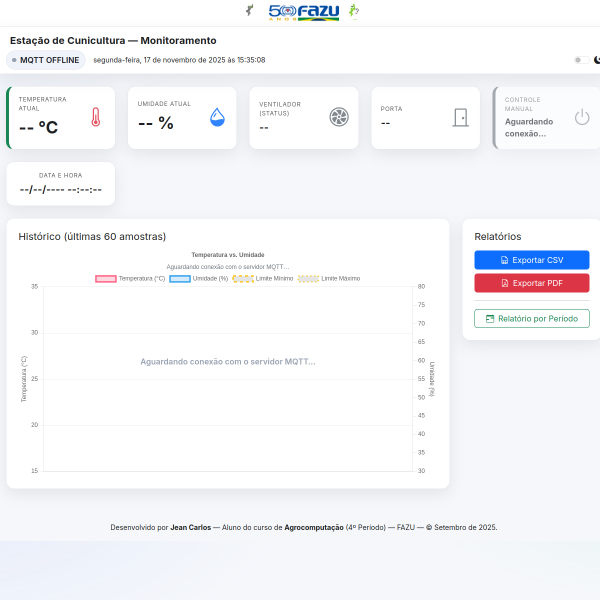
Task: Open Relatório por Período
Action: [532, 319]
